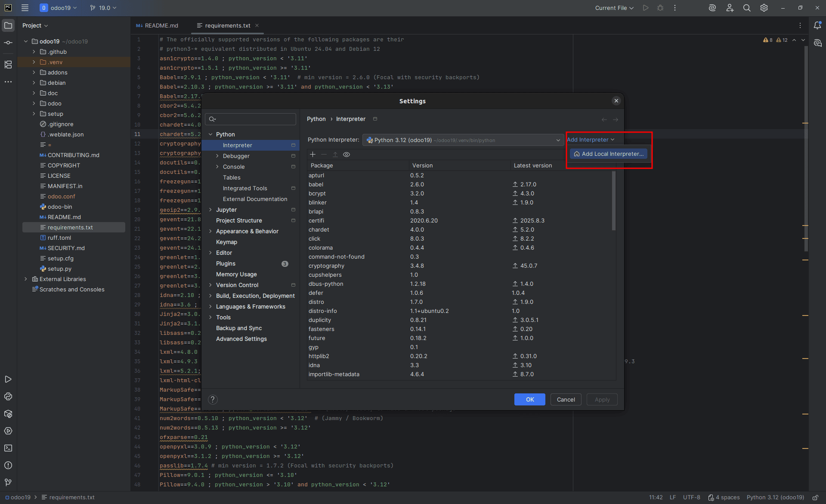826x504 pixels.
Task: Open the odoo19 project switcher dropdown
Action: pos(59,8)
